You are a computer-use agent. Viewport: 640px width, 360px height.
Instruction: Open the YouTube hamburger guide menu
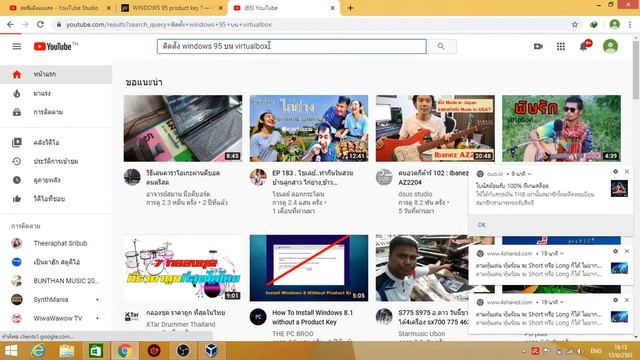(x=17, y=46)
